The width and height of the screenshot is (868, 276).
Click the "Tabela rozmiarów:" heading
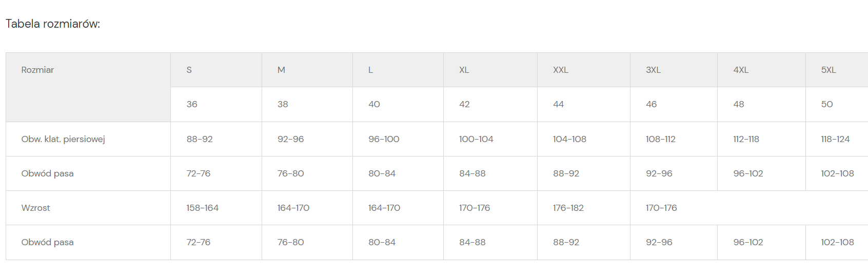[53, 24]
